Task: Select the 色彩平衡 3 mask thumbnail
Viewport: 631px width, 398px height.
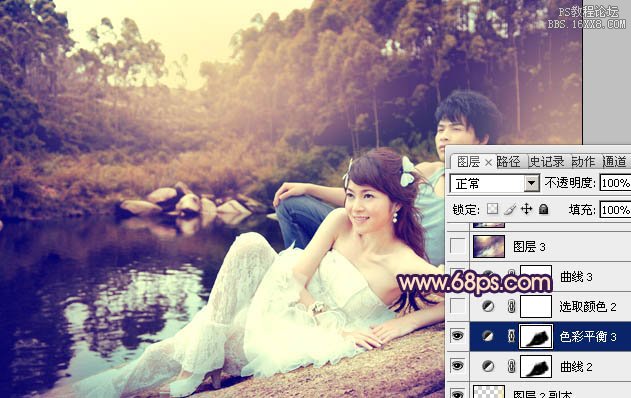Action: 536,336
